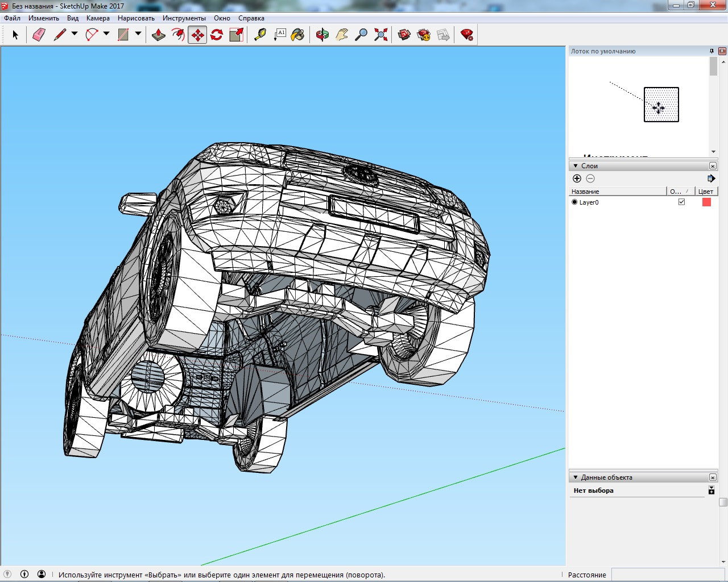Select the Scale tool
This screenshot has height=582, width=728.
point(236,35)
